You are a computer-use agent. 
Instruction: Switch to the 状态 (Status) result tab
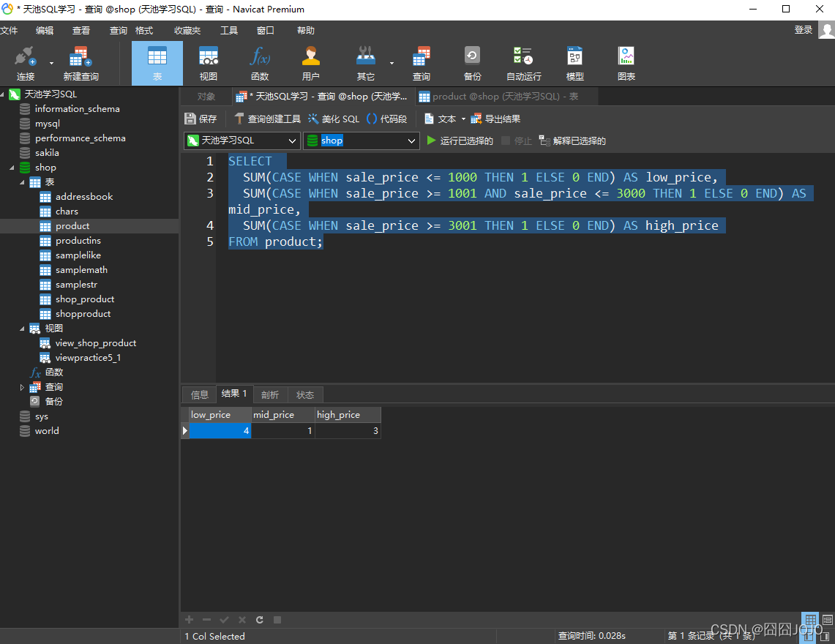click(x=305, y=394)
